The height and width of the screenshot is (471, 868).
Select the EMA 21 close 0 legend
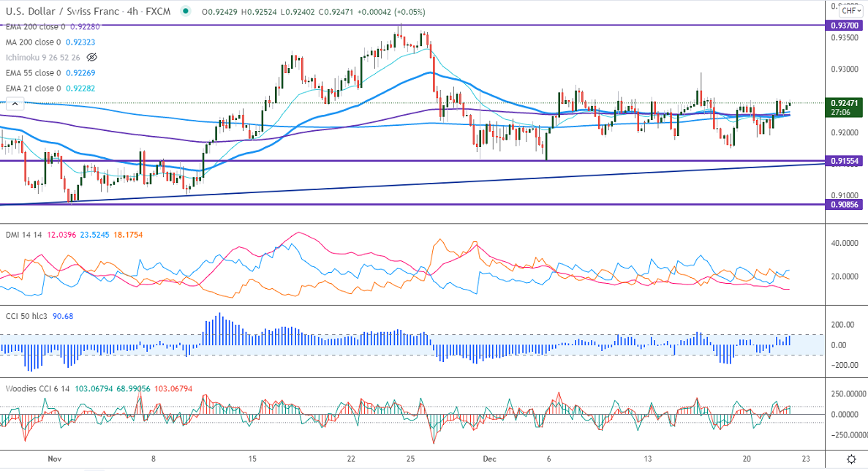coord(33,88)
